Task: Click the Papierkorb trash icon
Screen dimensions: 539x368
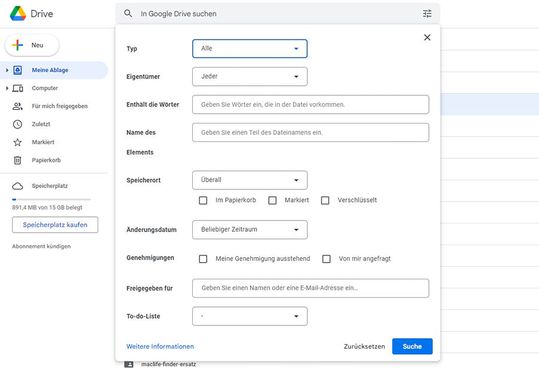Action: tap(18, 160)
